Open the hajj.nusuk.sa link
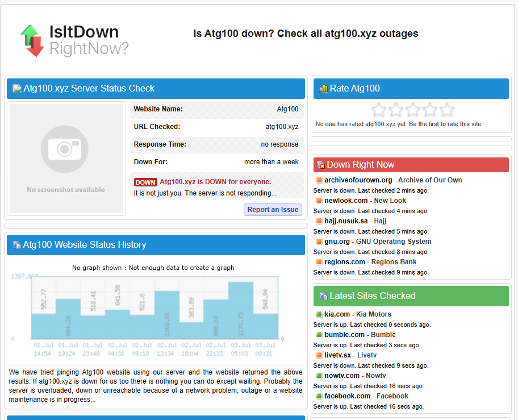 point(346,221)
